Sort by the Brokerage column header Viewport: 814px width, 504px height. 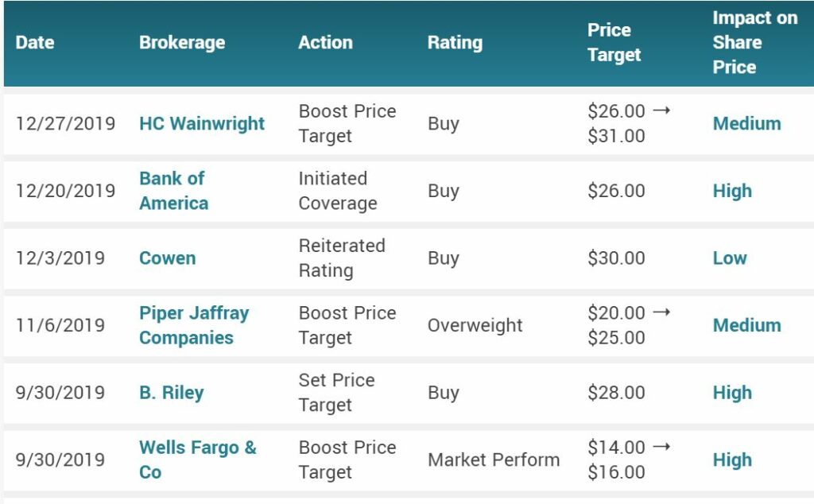tap(182, 43)
